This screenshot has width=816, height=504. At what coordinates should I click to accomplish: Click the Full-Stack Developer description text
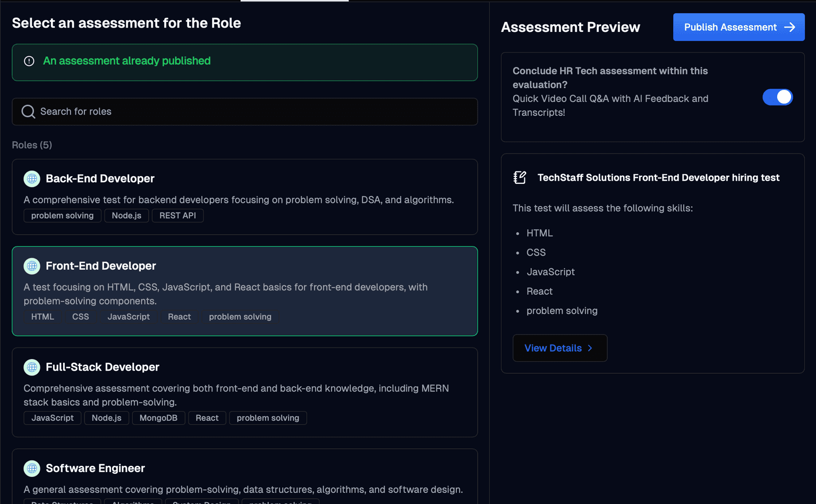(x=236, y=395)
